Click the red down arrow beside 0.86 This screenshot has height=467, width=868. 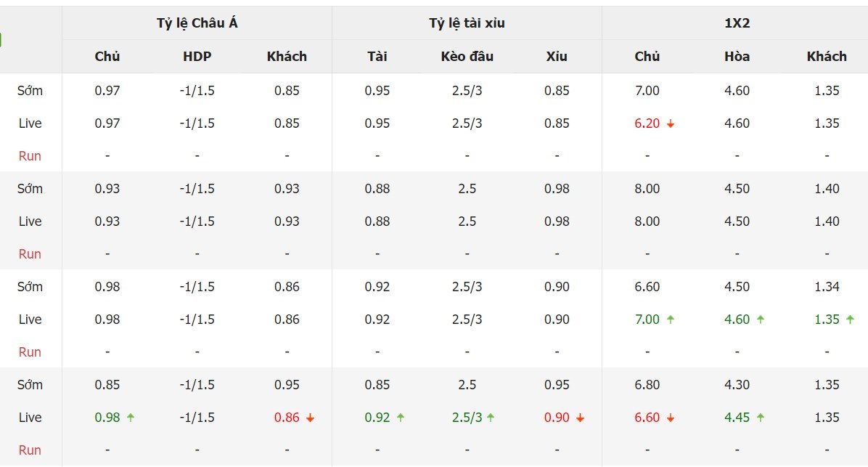pos(311,418)
